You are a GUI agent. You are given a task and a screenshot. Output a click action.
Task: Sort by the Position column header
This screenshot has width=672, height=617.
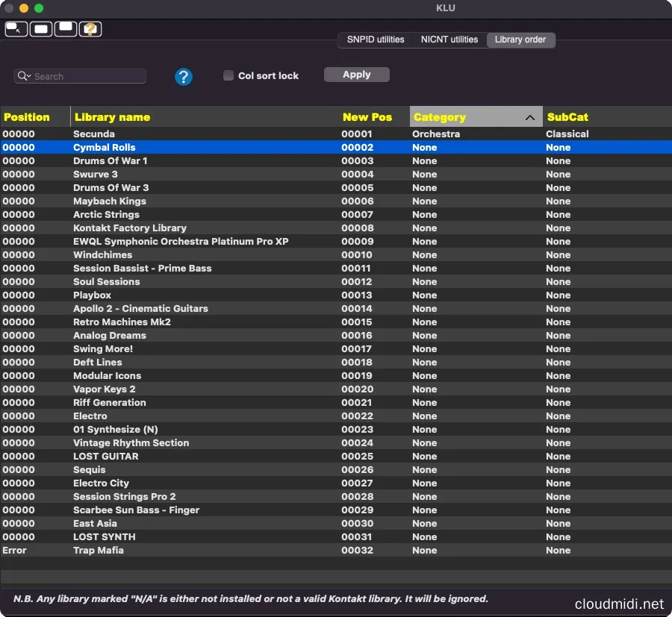(27, 117)
